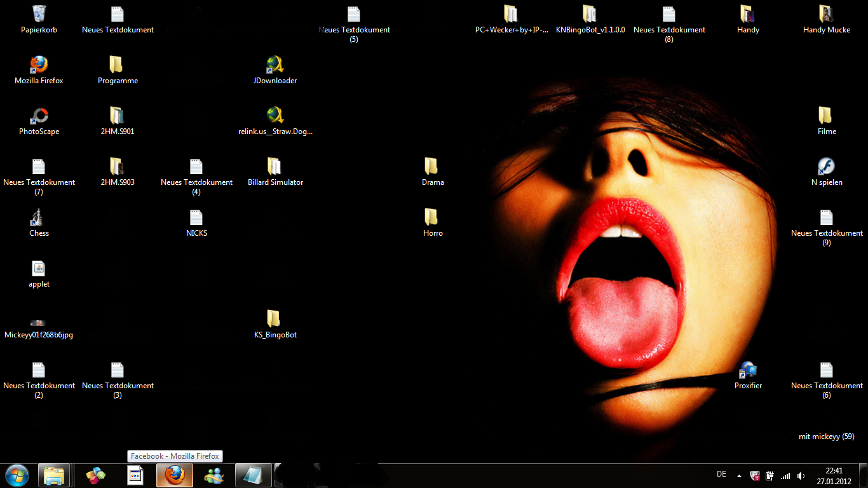Open the DE input language selector

(x=721, y=474)
